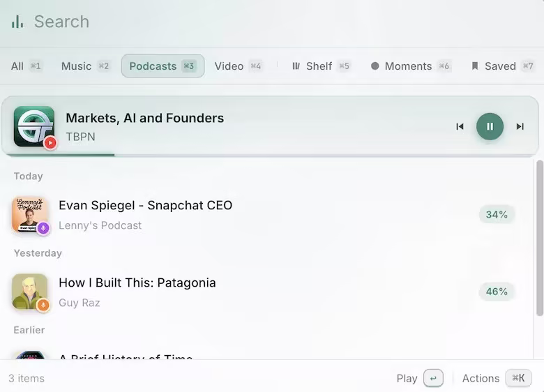Screen dimensions: 544x392
Task: Click the "Yesterday" section header
Action: click(38, 253)
